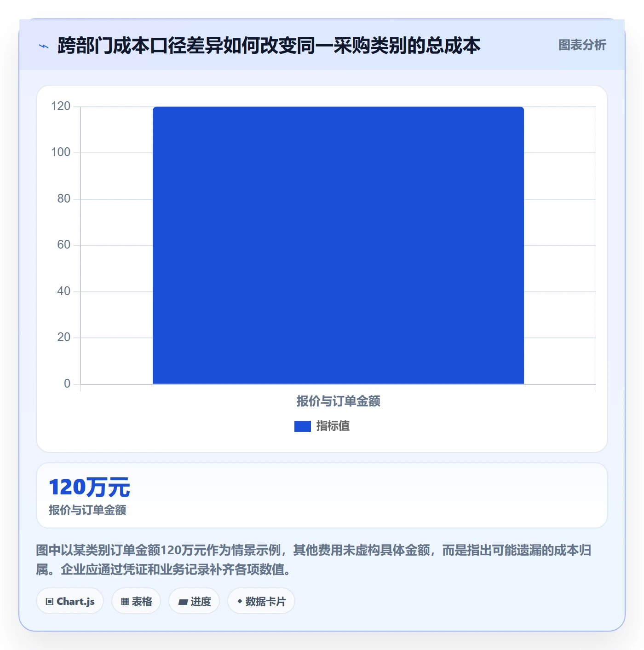This screenshot has height=650, width=644.
Task: Click the 图表分析 label in header
Action: pyautogui.click(x=582, y=45)
